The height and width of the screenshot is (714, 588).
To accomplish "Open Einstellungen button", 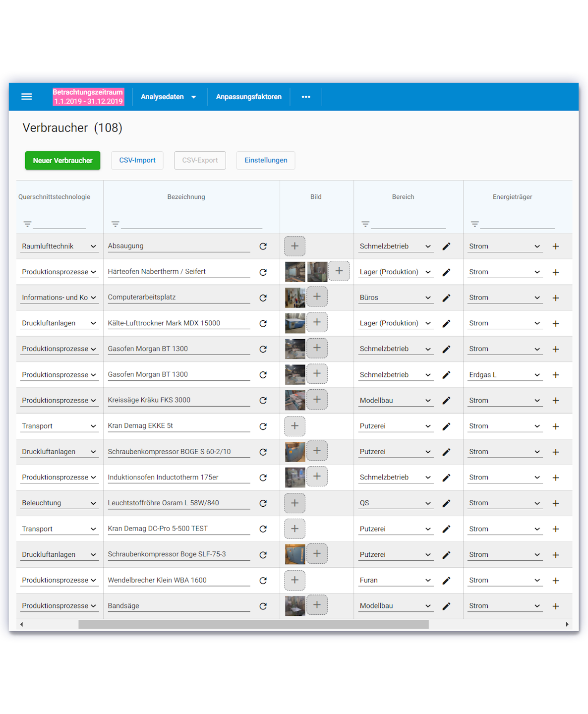I will click(x=266, y=160).
